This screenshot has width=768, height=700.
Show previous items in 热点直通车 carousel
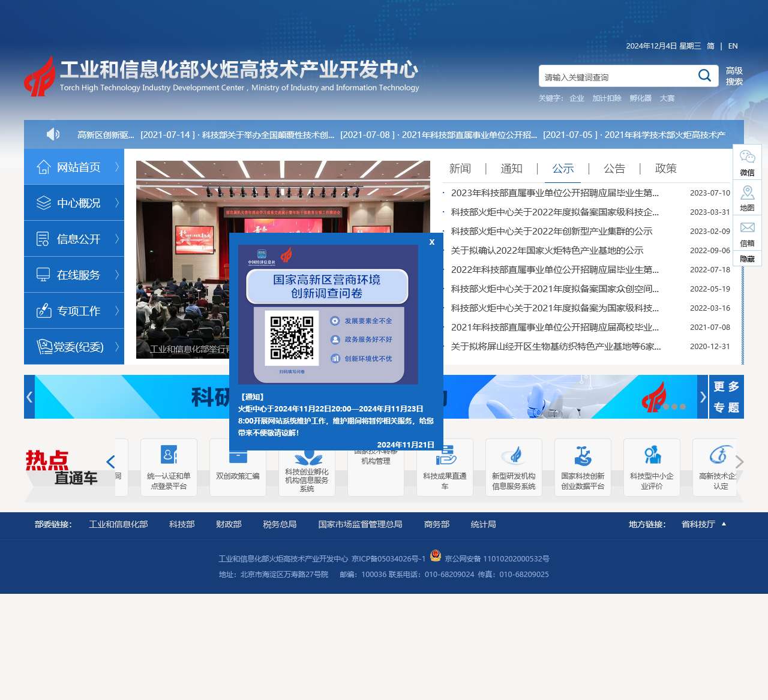110,462
